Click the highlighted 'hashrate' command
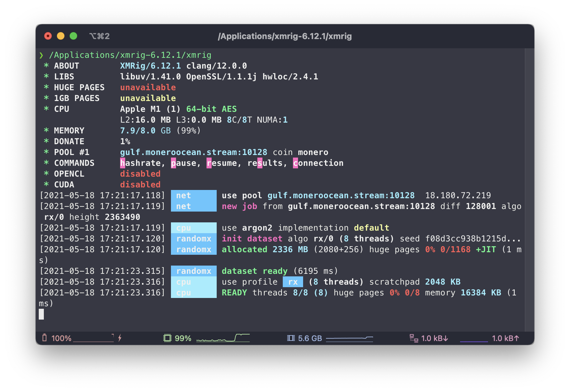The height and width of the screenshot is (392, 570). [x=140, y=163]
